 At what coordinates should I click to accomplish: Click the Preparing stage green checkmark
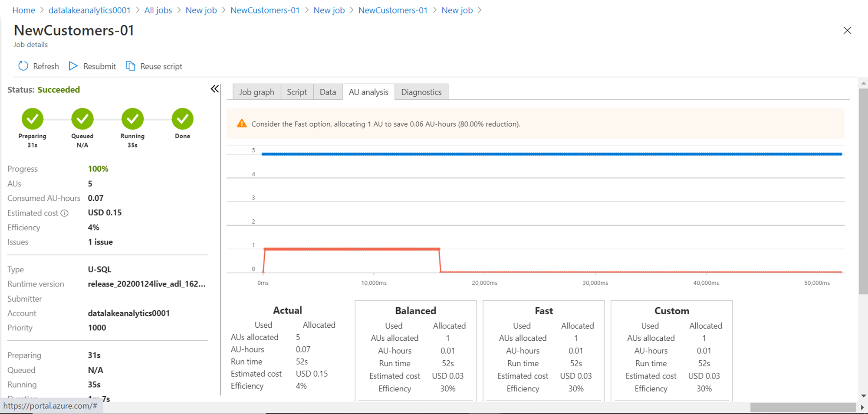33,119
